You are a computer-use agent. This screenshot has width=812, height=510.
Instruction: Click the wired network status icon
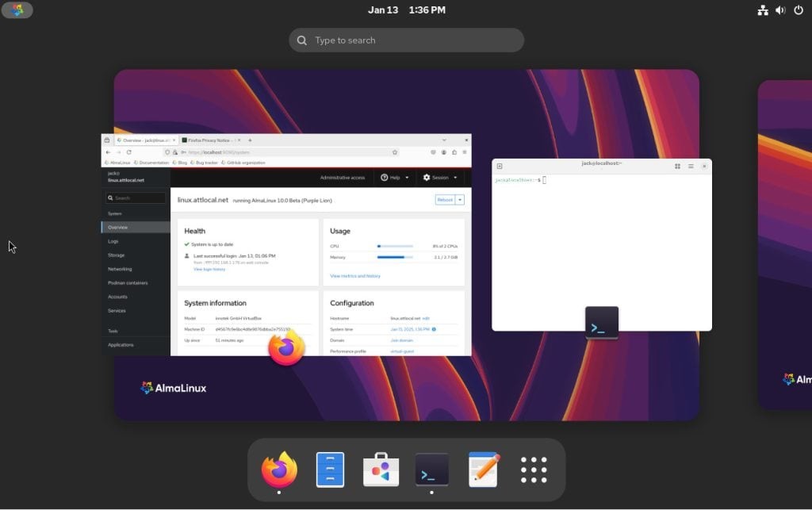pos(763,10)
